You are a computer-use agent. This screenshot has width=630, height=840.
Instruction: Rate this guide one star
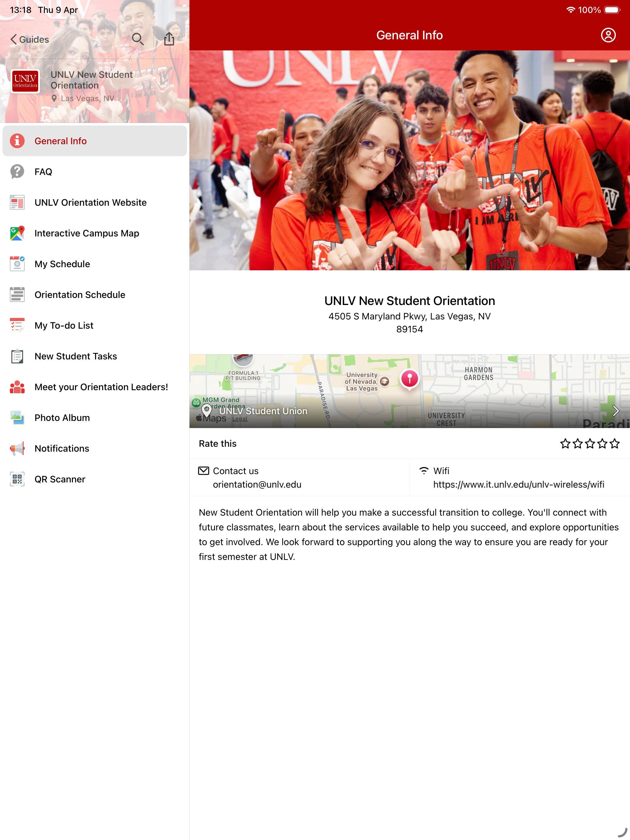click(565, 444)
